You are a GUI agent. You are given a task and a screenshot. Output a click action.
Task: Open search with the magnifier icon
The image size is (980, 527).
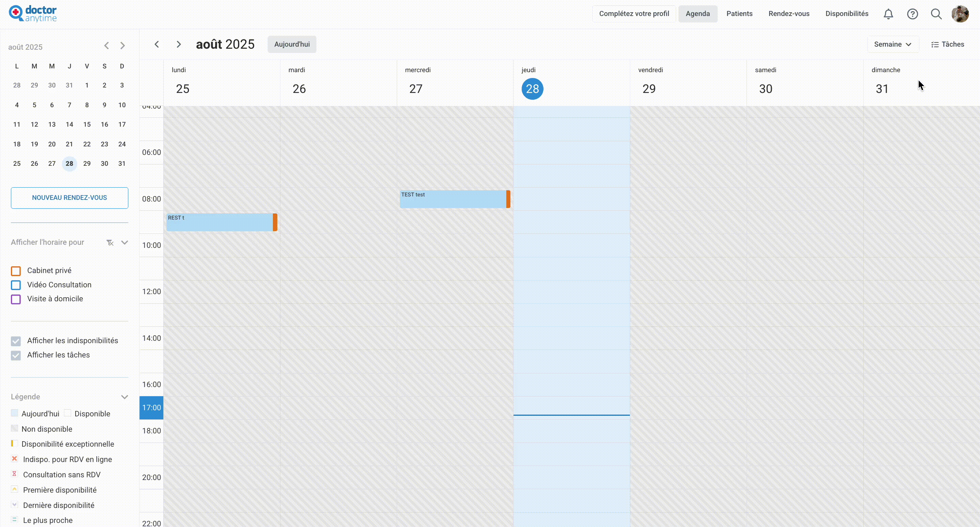pos(936,14)
